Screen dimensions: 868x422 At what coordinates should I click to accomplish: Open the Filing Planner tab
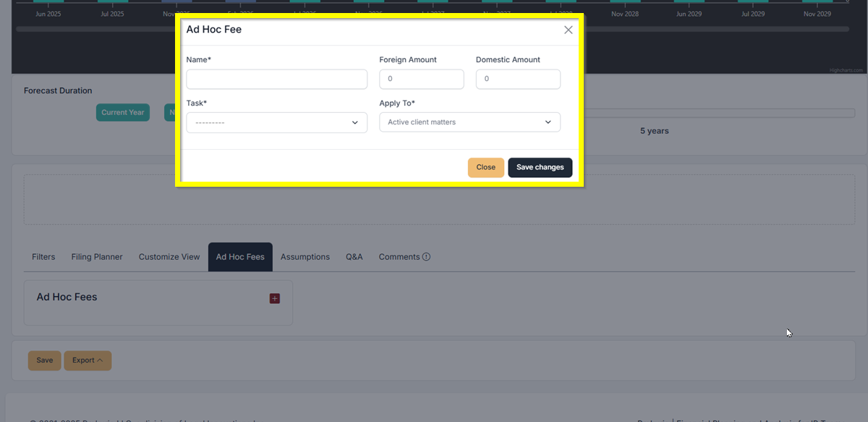97,257
